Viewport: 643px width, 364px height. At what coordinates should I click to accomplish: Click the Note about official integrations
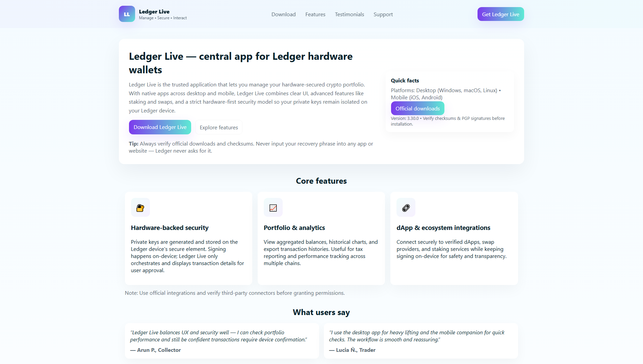click(x=235, y=293)
